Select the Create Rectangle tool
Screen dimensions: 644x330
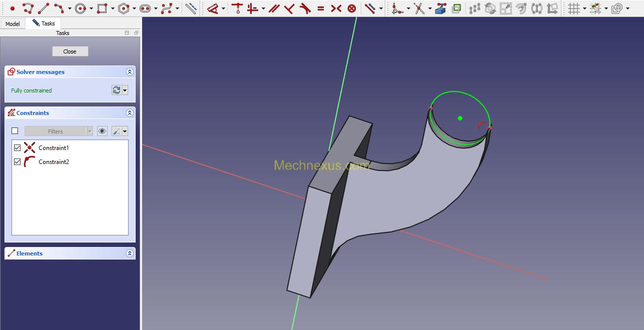click(102, 8)
